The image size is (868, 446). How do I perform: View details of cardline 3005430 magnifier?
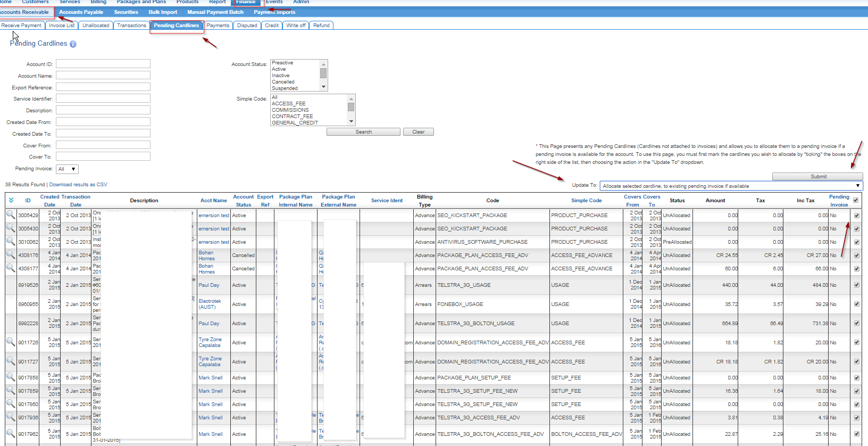(x=11, y=228)
